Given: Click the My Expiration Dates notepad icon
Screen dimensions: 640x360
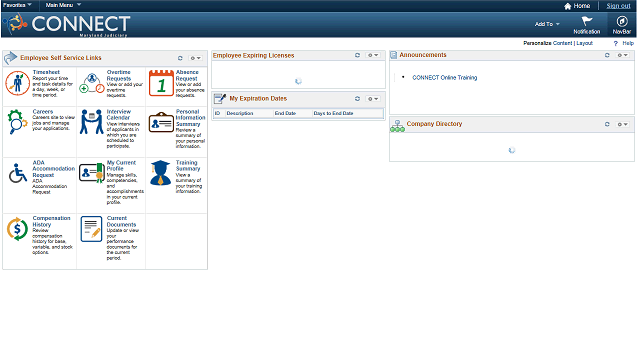Looking at the screenshot, I should [x=220, y=98].
